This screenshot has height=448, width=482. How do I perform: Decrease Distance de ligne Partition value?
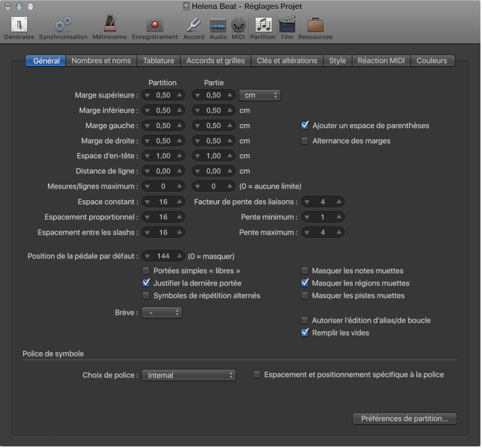(x=147, y=171)
